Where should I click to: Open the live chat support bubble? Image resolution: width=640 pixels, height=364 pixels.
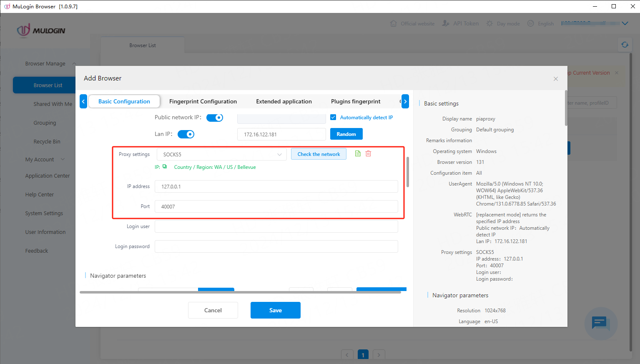coord(600,323)
